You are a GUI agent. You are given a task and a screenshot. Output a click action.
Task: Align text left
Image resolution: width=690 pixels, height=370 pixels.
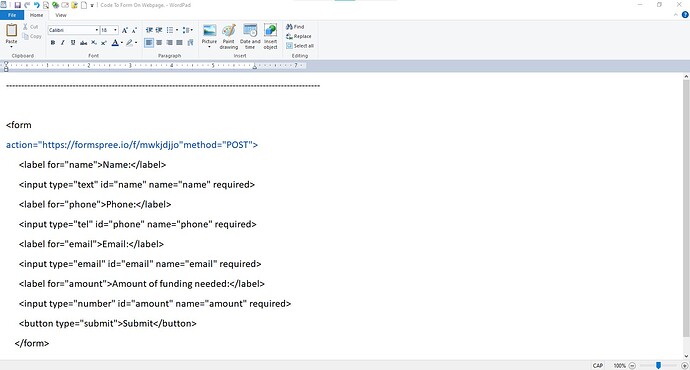point(149,43)
